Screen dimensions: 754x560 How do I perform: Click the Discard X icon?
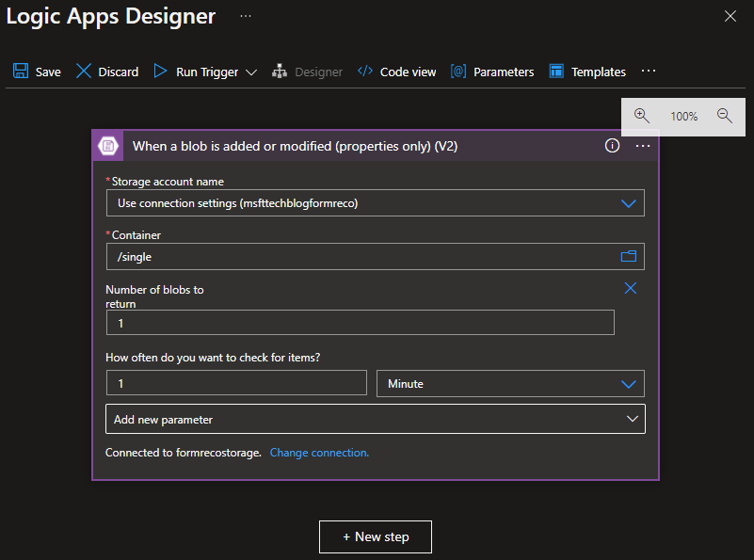[85, 72]
